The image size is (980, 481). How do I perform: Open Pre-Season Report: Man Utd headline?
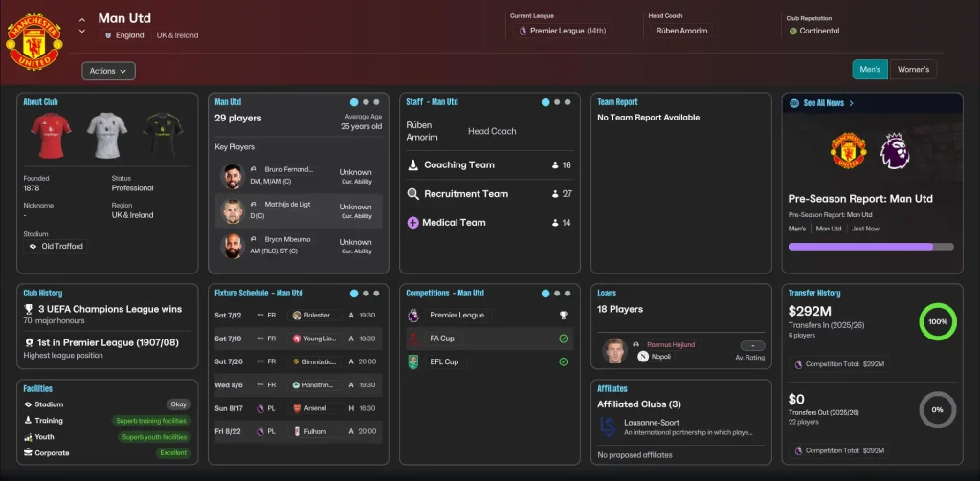(x=860, y=199)
